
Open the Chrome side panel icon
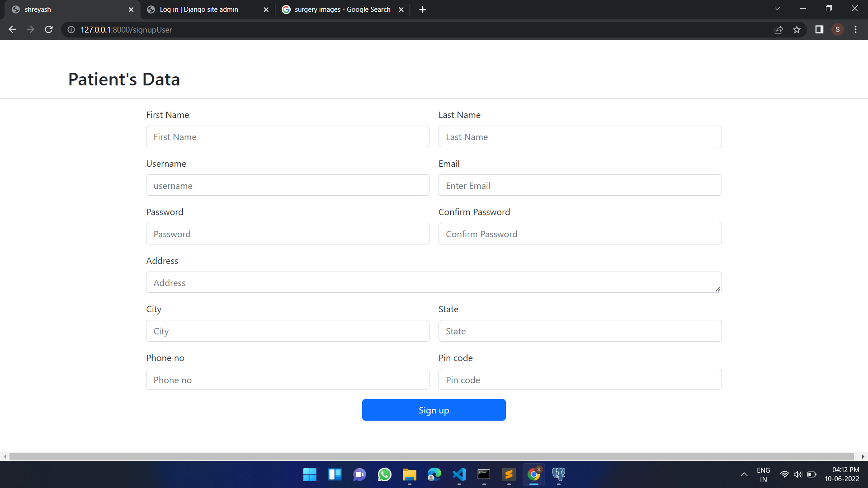[819, 29]
